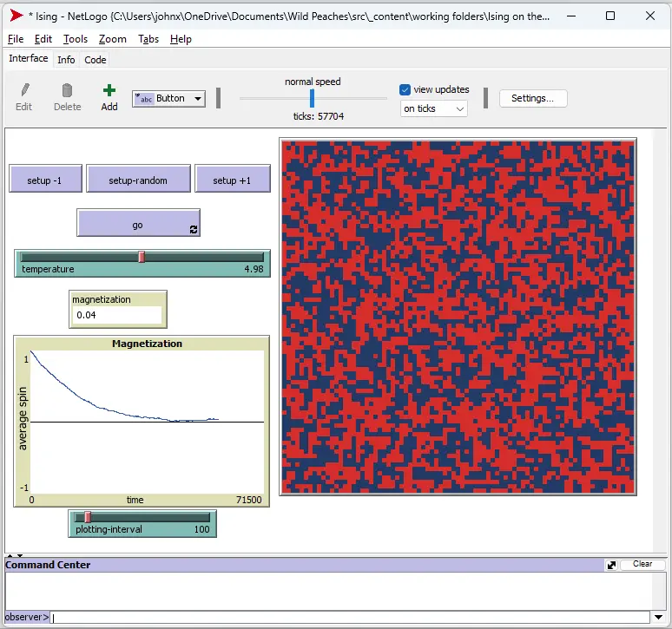
Task: Click the Delete trash can icon
Action: [x=67, y=90]
